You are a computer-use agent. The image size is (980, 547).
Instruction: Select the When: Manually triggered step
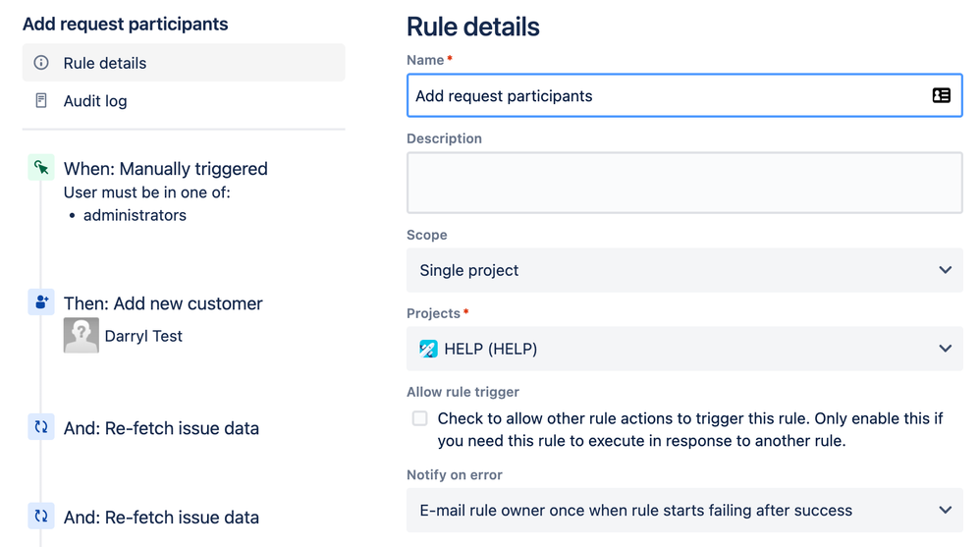[166, 169]
